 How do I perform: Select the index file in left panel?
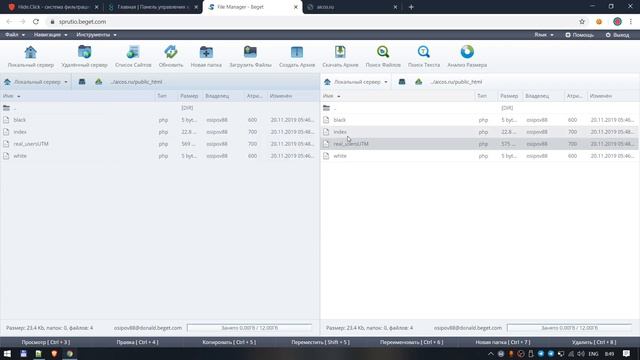pos(160,132)
